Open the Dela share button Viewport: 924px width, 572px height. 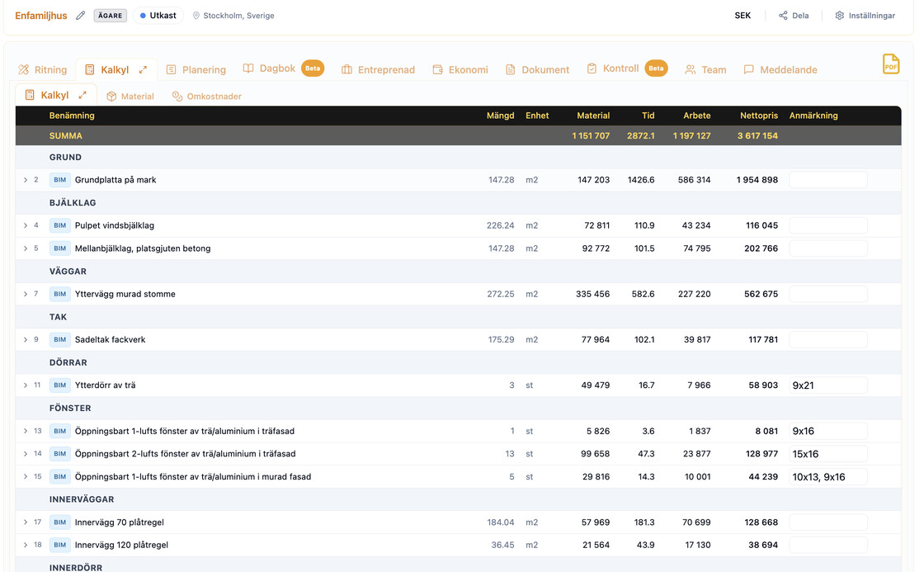coord(794,16)
